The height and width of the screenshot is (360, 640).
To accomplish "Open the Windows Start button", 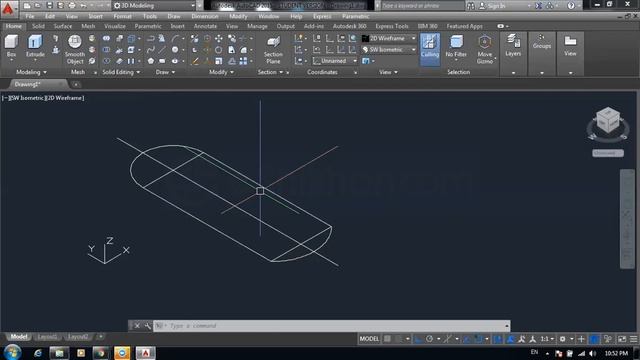I will pyautogui.click(x=13, y=352).
